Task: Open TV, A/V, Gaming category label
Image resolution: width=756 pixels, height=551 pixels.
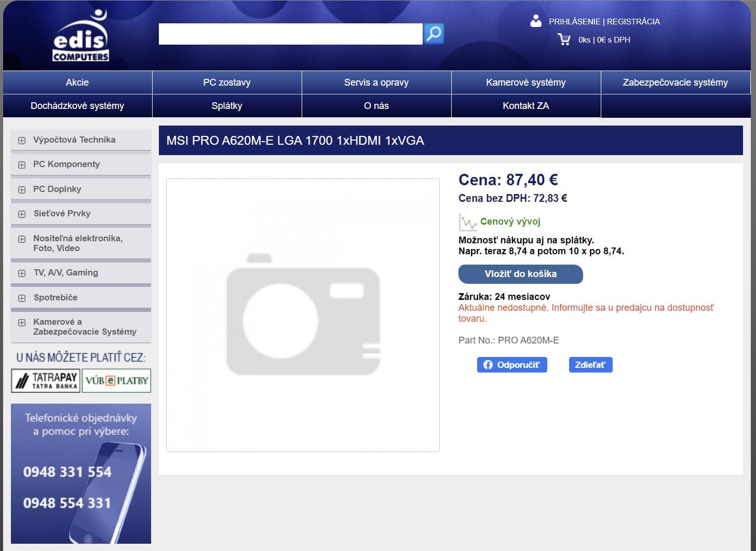Action: (x=66, y=272)
